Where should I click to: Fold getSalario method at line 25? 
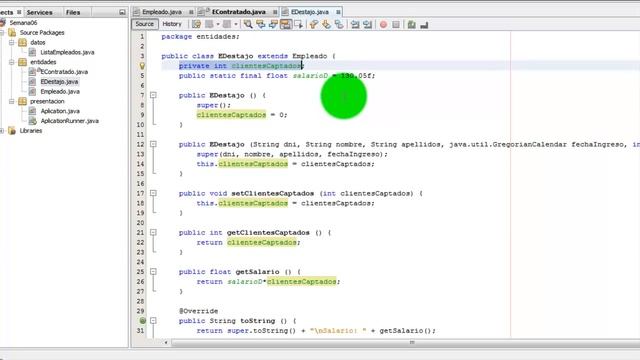tap(153, 271)
